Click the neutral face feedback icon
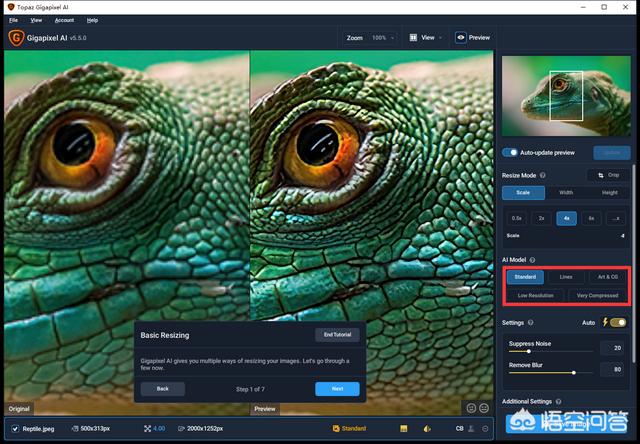 [484, 408]
